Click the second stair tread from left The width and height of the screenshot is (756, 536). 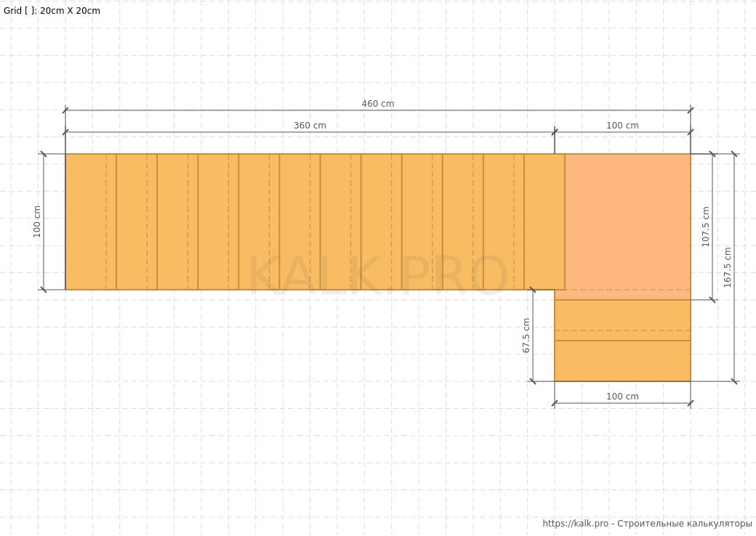137,222
